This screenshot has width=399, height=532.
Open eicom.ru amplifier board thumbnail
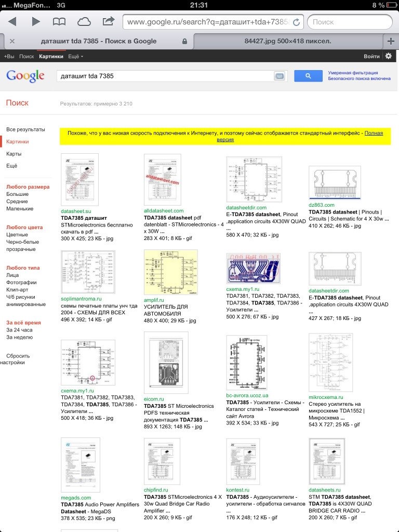point(166,363)
